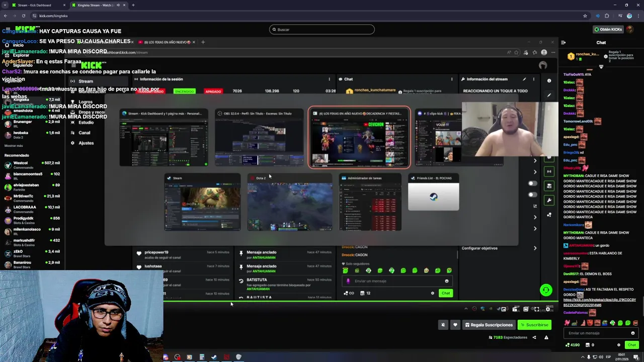644x362 pixels.
Task: Close the Stream - Kick Dashboard tab
Action: tap(64, 5)
